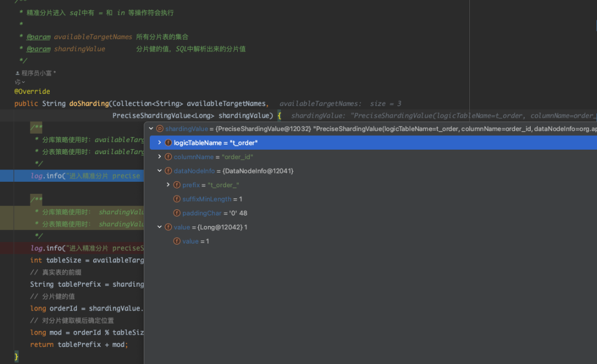Screen dimensions: 597x364
Task: Click the prefix field icon
Action: pos(177,185)
